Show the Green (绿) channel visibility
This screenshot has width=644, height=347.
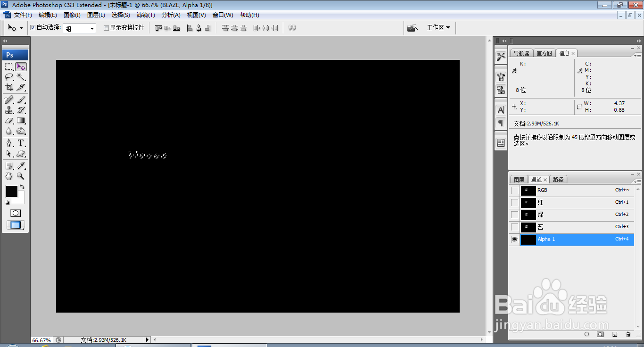click(x=514, y=215)
